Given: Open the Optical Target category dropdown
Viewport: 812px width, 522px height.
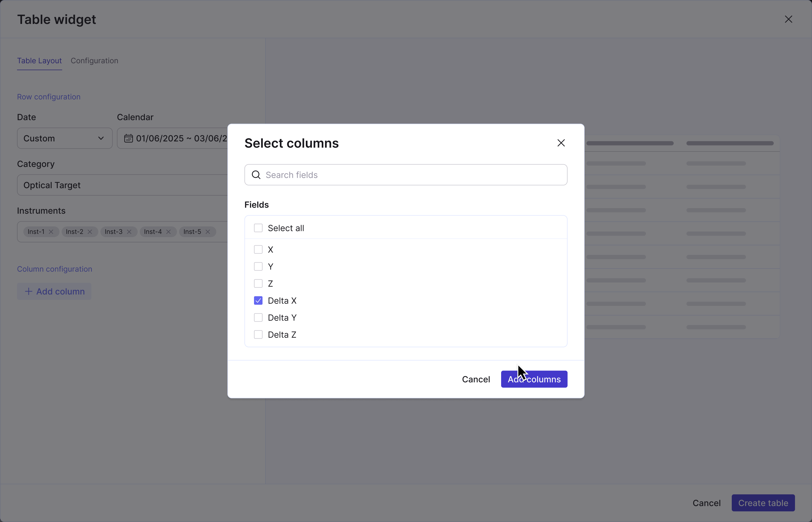Looking at the screenshot, I should tap(122, 185).
